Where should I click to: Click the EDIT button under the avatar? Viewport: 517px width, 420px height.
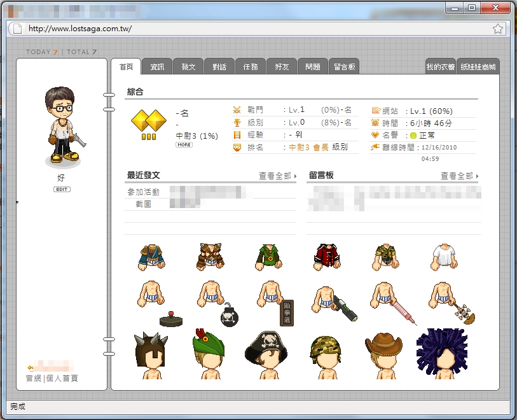pyautogui.click(x=62, y=189)
